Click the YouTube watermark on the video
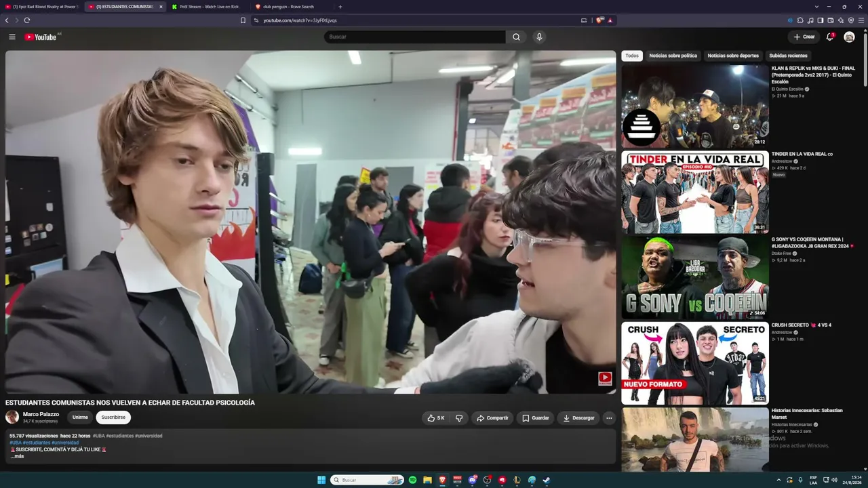The image size is (868, 488). click(x=605, y=378)
